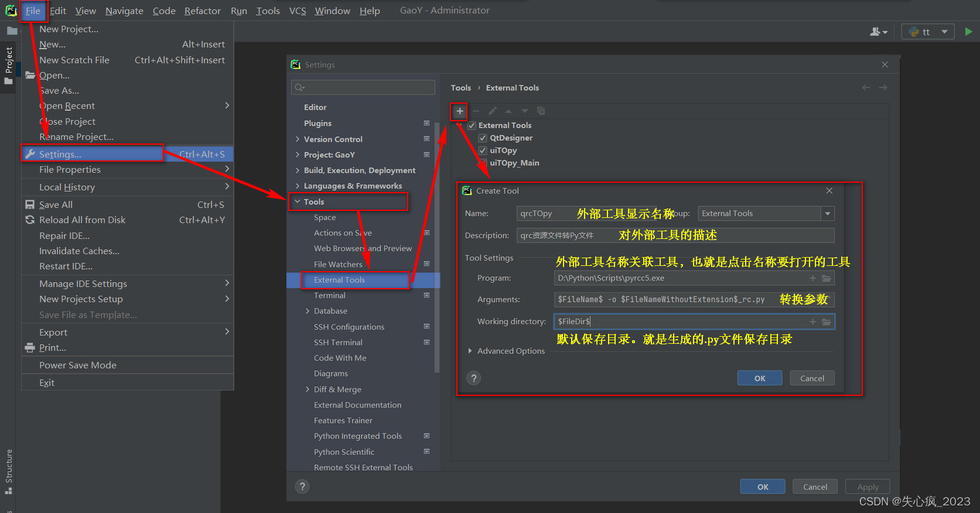Click the Program field browse folder icon
Viewport: 980px width, 513px height.
(827, 278)
